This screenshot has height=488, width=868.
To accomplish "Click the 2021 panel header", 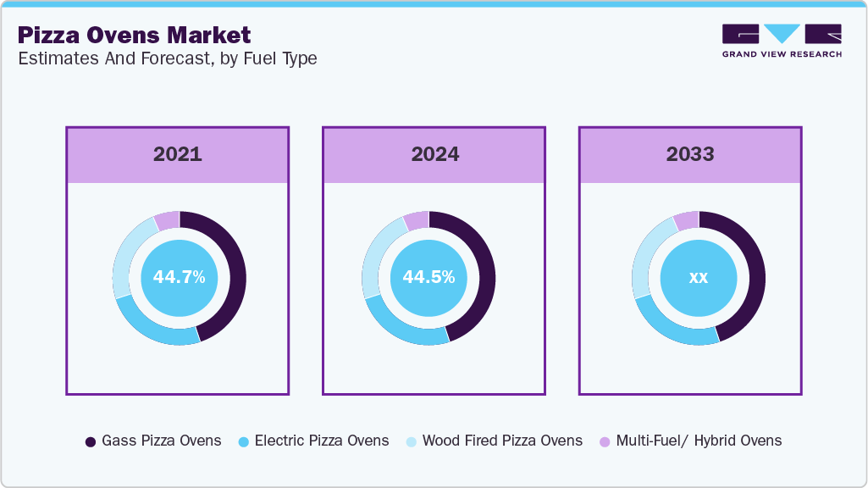I will coord(178,155).
